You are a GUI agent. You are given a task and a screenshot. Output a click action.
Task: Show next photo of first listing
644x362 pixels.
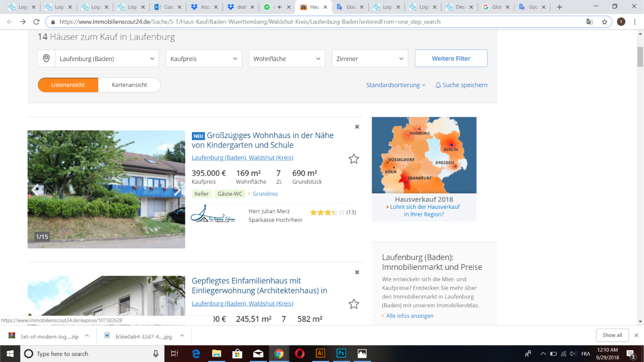(x=177, y=190)
